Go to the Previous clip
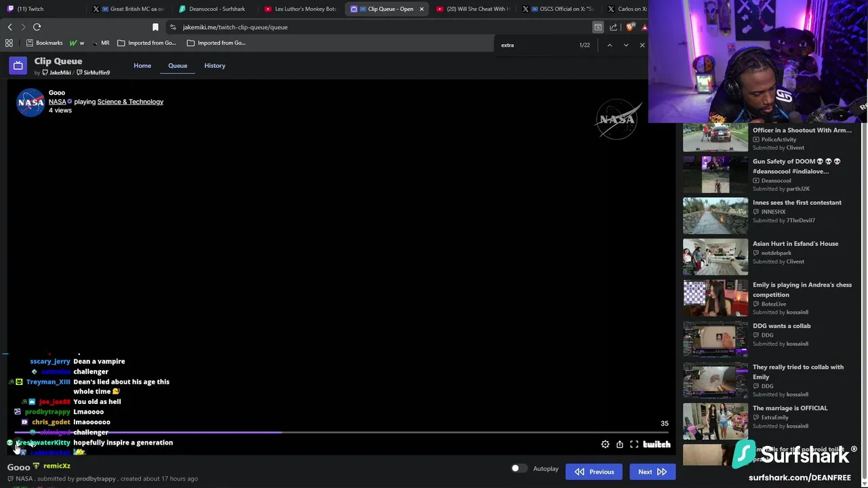The width and height of the screenshot is (868, 488). pos(593,472)
